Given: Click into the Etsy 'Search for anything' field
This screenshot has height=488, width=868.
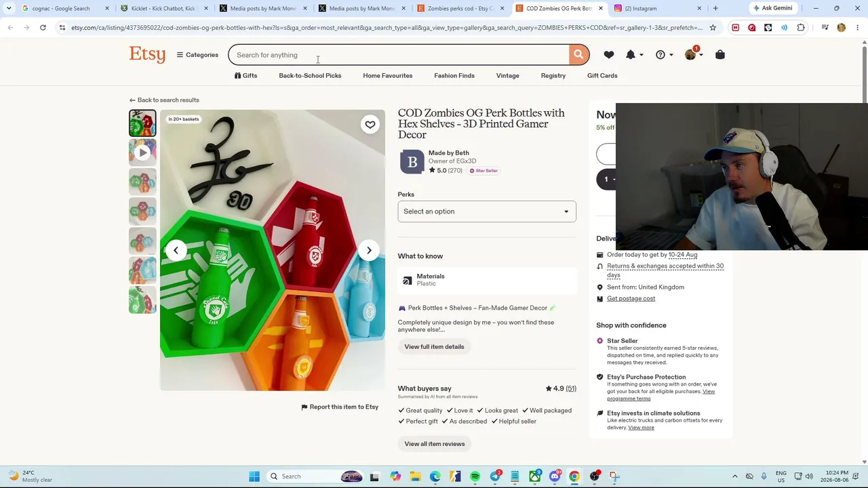Looking at the screenshot, I should point(399,55).
